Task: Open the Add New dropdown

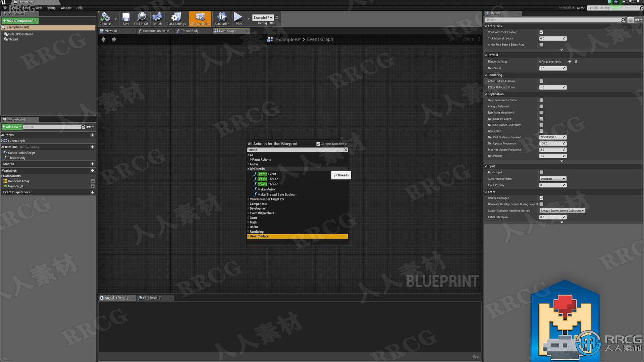Action: [12, 127]
